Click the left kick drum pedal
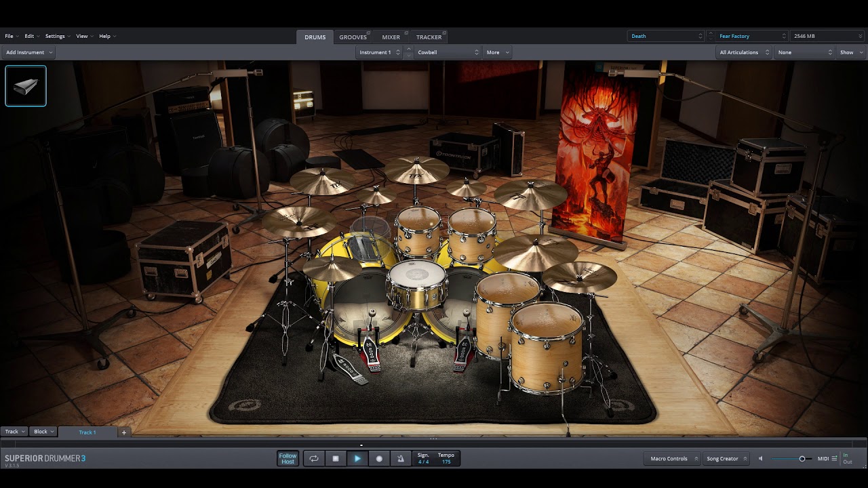The image size is (868, 488). [x=369, y=352]
